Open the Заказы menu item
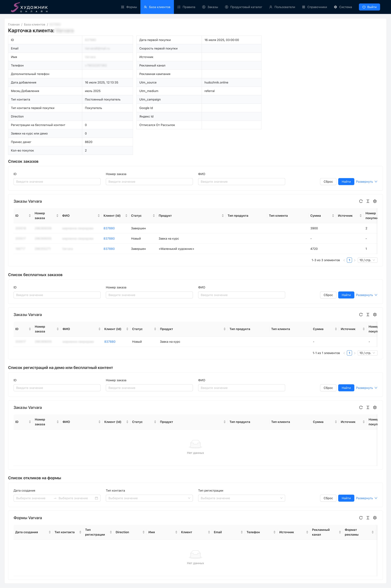 (210, 7)
